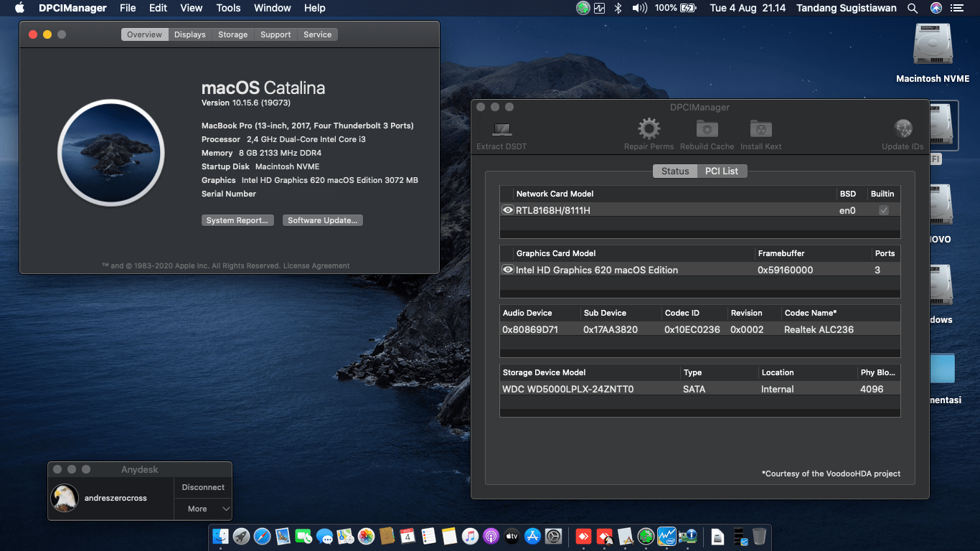
Task: Open Spotlight search from the menu bar
Action: [x=913, y=8]
